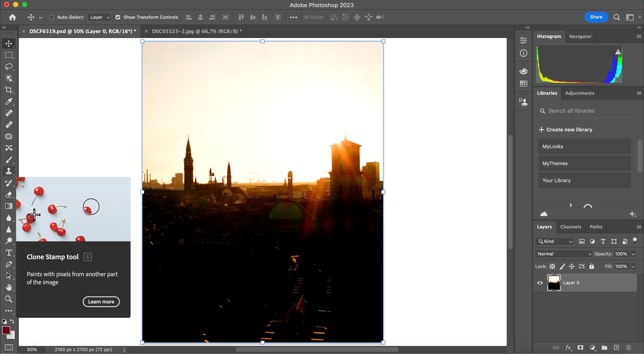Switch to the Channels tab
This screenshot has width=644, height=354.
571,227
